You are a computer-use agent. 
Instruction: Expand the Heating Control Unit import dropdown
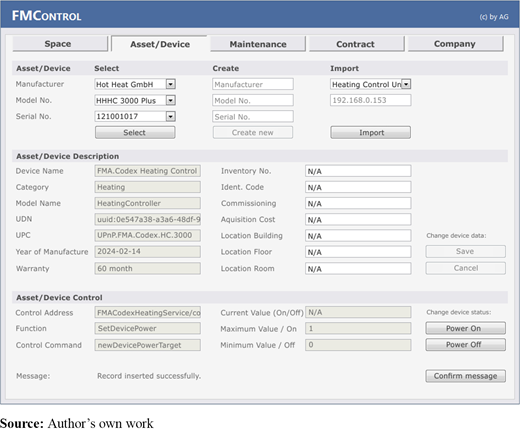pyautogui.click(x=406, y=84)
